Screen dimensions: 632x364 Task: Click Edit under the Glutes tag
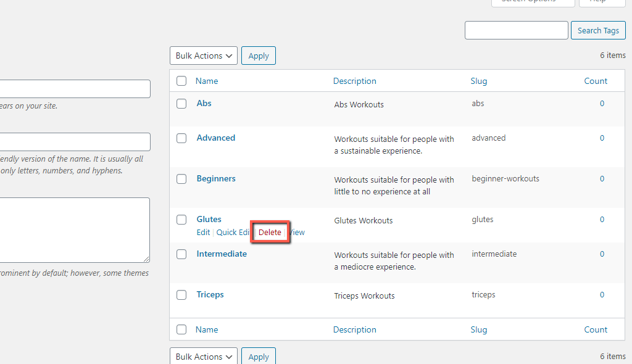click(x=203, y=232)
